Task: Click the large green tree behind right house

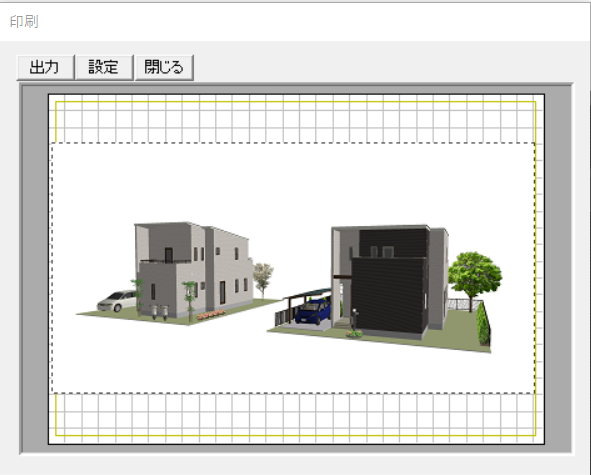Action: click(475, 278)
